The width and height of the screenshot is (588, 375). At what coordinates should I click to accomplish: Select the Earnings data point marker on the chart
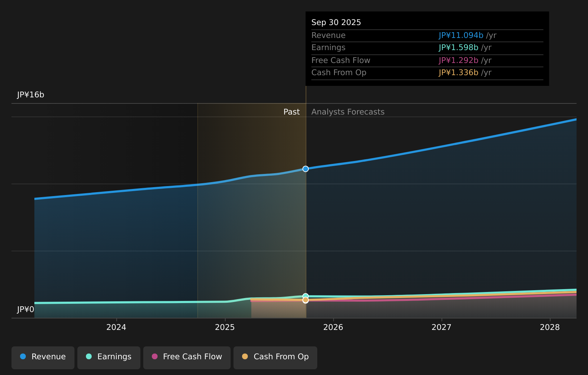305,295
